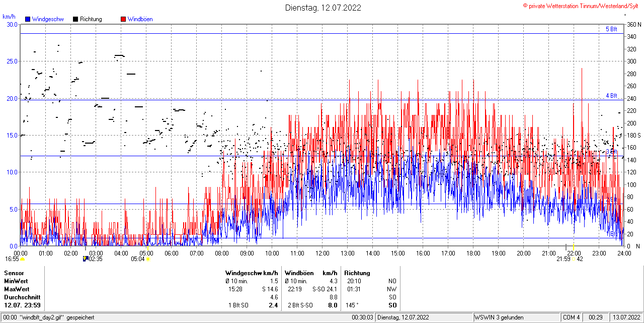Click the max wind speed value S 14.6

tap(270, 289)
